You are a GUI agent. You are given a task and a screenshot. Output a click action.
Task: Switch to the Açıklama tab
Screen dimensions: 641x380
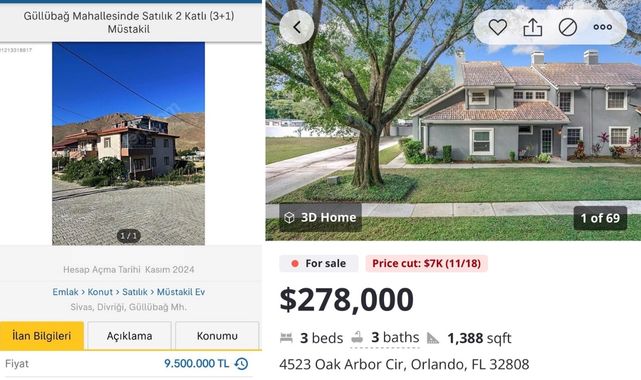[x=129, y=336]
